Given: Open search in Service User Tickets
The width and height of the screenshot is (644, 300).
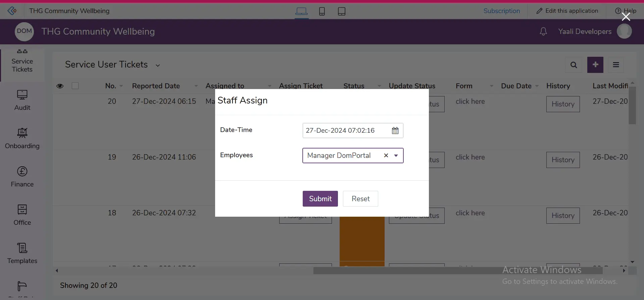Looking at the screenshot, I should click(x=574, y=65).
